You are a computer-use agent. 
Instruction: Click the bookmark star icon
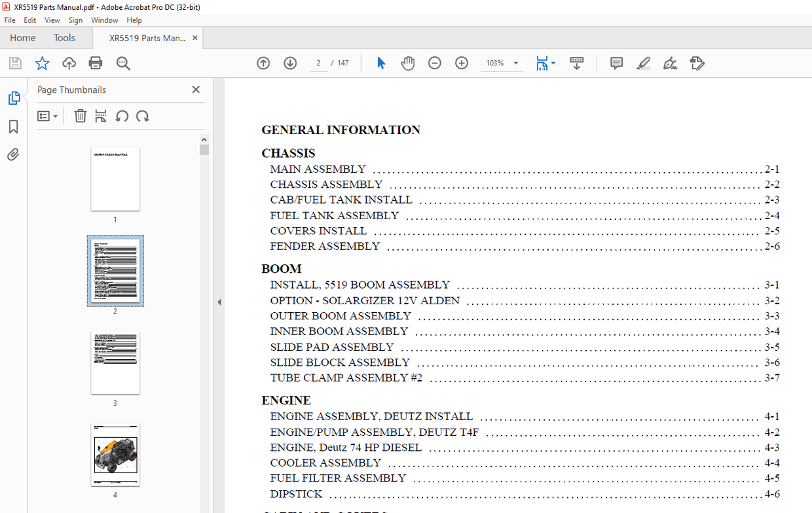point(42,63)
